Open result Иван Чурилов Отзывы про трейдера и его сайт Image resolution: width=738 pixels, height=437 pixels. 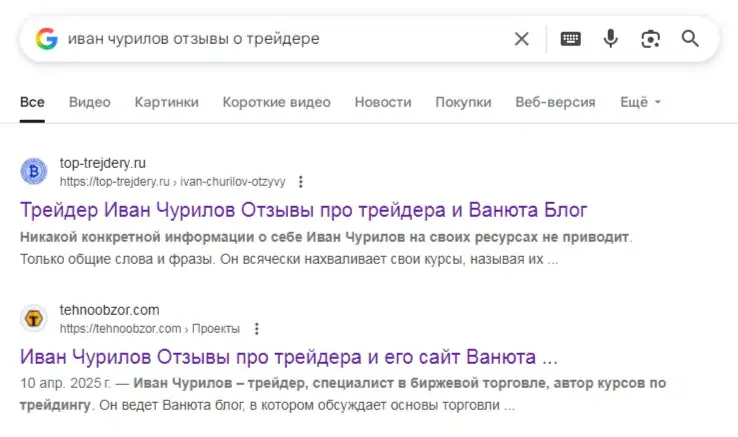coord(289,357)
